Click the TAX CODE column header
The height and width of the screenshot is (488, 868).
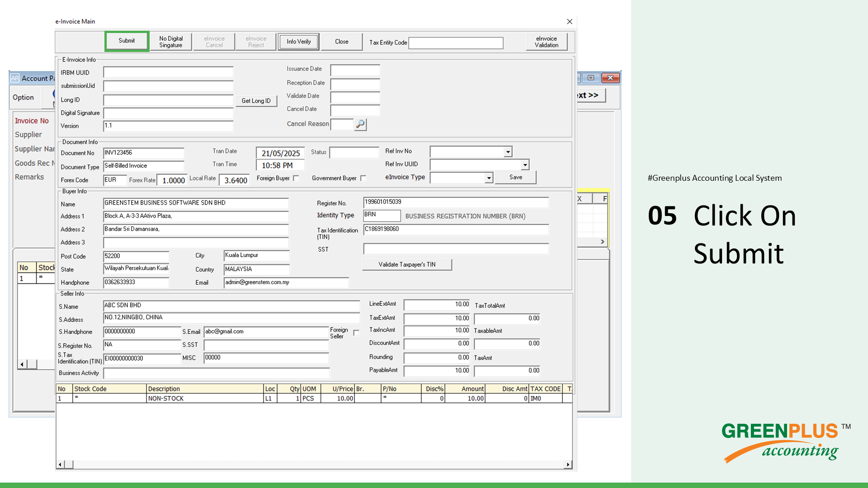pos(545,389)
